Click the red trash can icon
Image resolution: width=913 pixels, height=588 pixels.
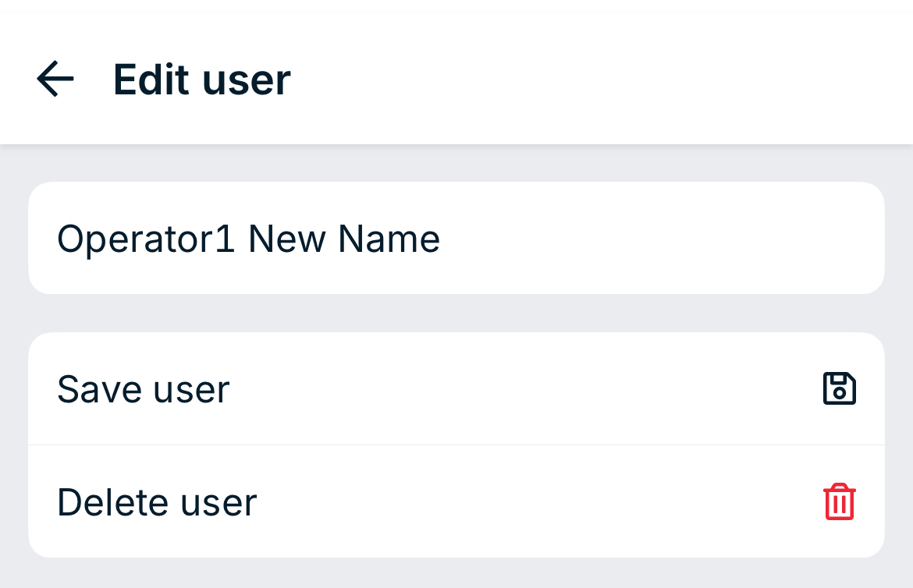click(x=839, y=501)
